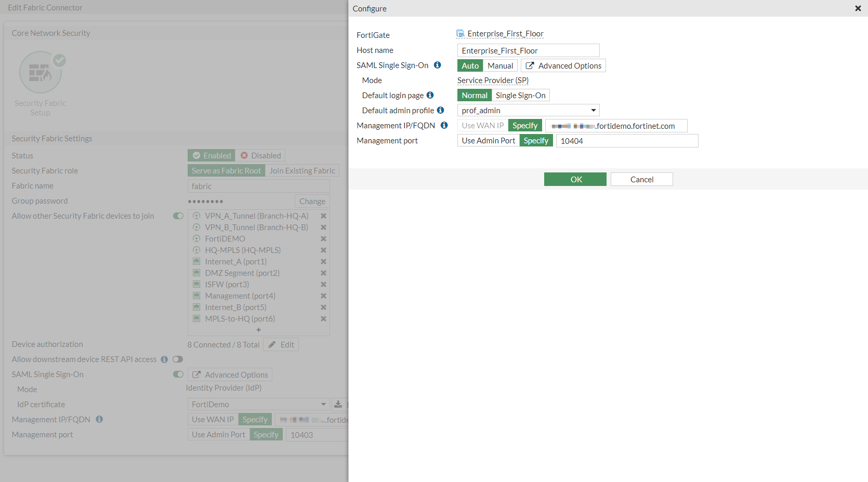Edit the Host name field
Viewport: 868px width, 482px height.
(x=529, y=50)
